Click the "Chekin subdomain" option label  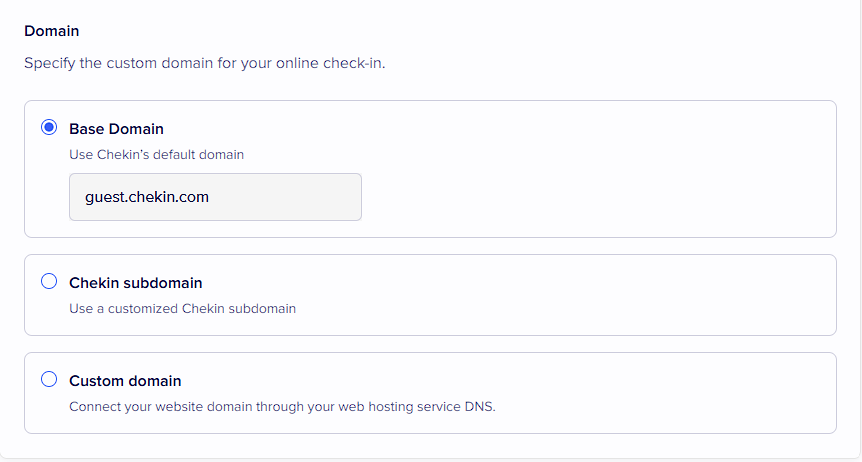[136, 283]
